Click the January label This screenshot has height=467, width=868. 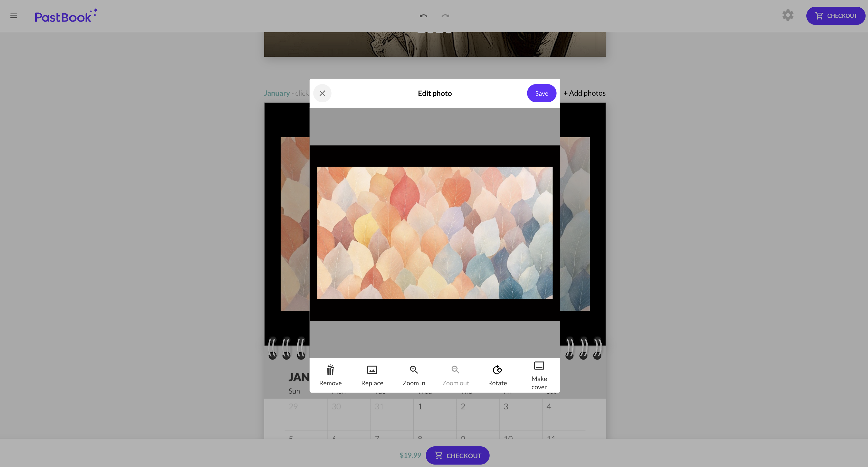pos(277,93)
